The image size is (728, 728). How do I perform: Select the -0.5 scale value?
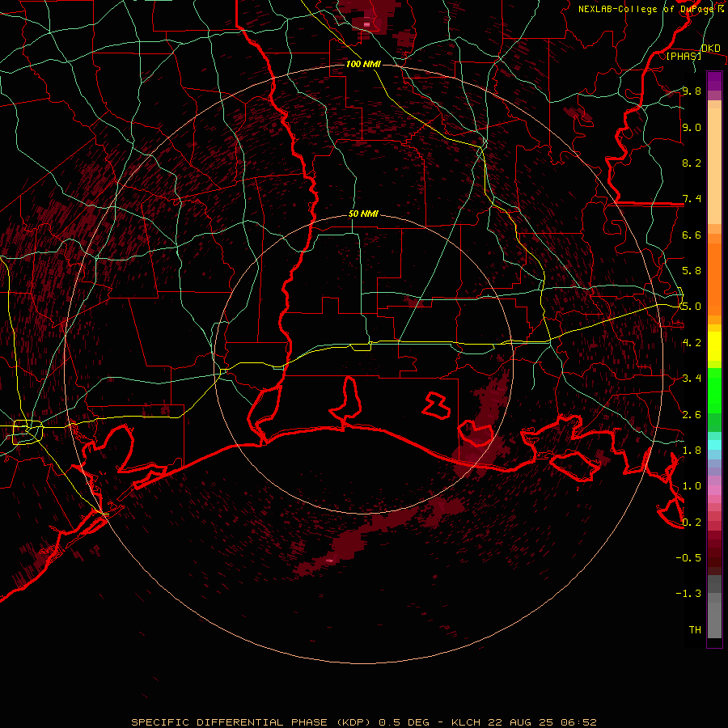(688, 558)
